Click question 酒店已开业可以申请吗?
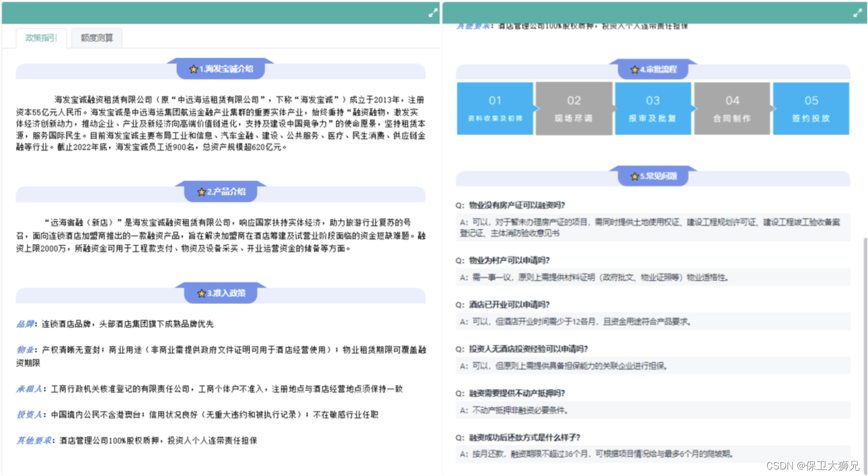Viewport: 868px width, 476px height. tap(509, 304)
